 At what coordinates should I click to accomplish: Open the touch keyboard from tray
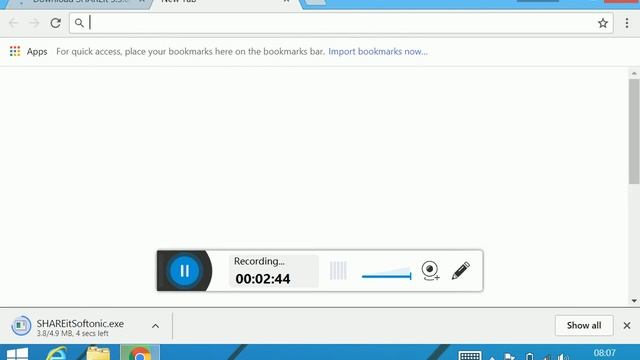(x=470, y=356)
